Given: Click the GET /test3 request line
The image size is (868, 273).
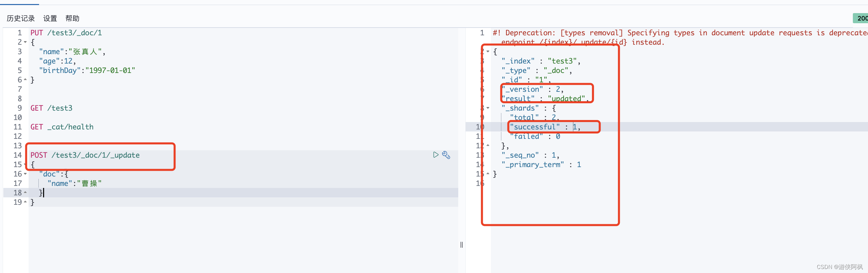Looking at the screenshot, I should (x=52, y=108).
